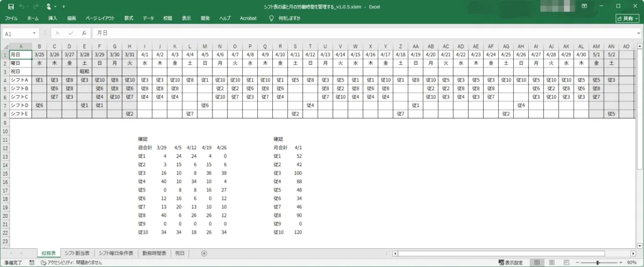Open the Name Box dropdown arrow

point(35,33)
